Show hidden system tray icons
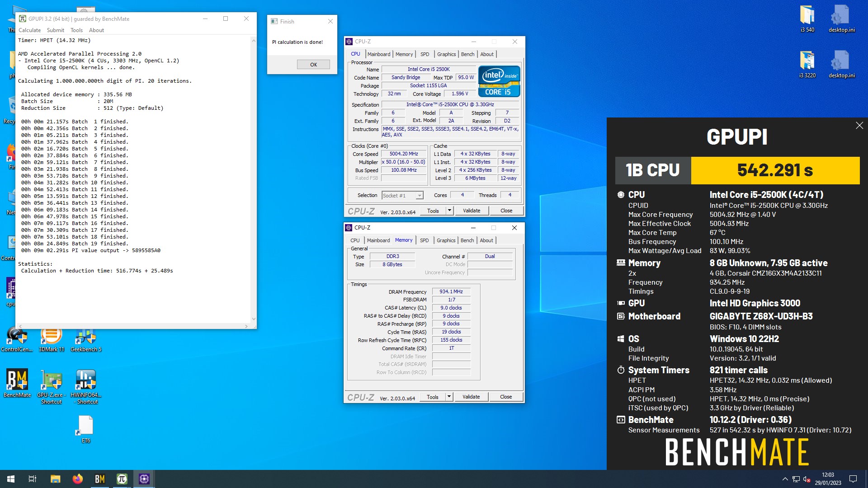Screen dimensions: 868x488 (785, 479)
